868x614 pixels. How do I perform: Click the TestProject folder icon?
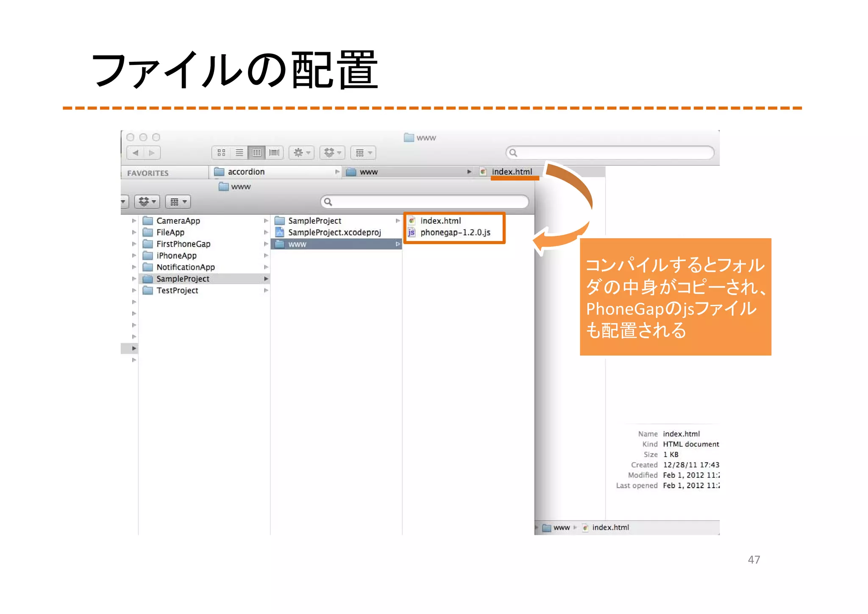click(147, 290)
